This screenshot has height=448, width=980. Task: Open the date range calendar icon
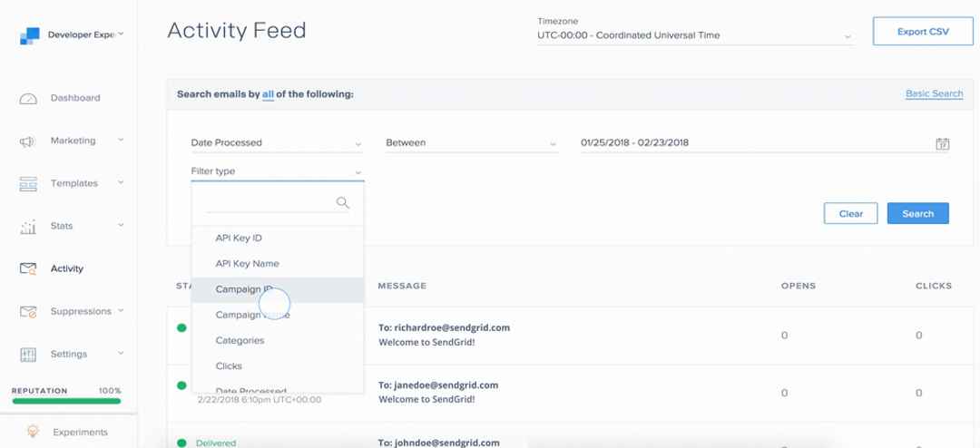pos(943,143)
